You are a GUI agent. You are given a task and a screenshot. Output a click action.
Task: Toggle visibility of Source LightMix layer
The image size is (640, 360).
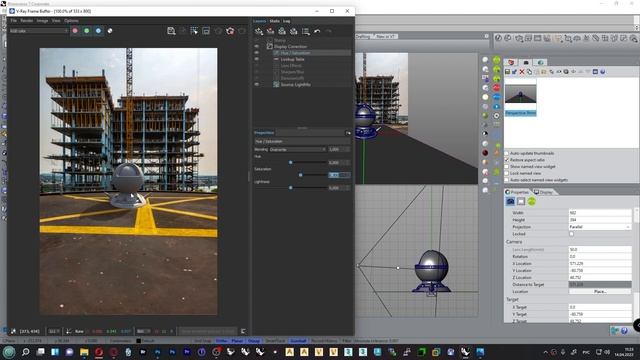point(257,84)
